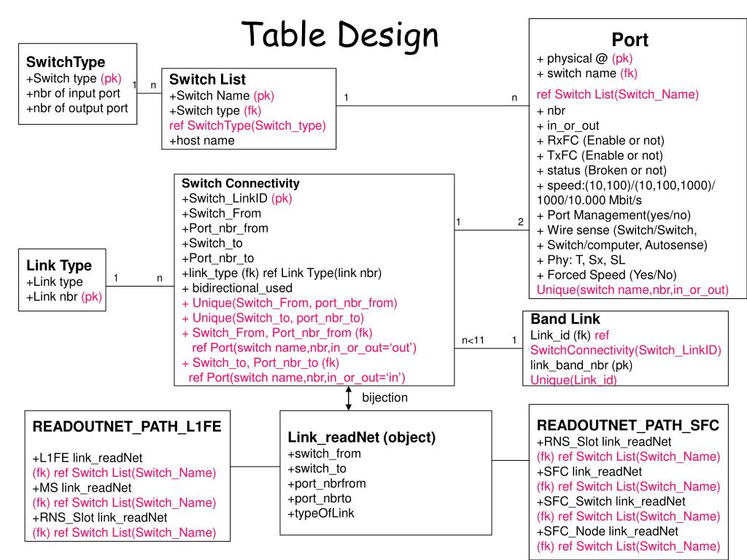
Task: Click '+ TxFC (Enable or not)' line
Action: pyautogui.click(x=600, y=156)
